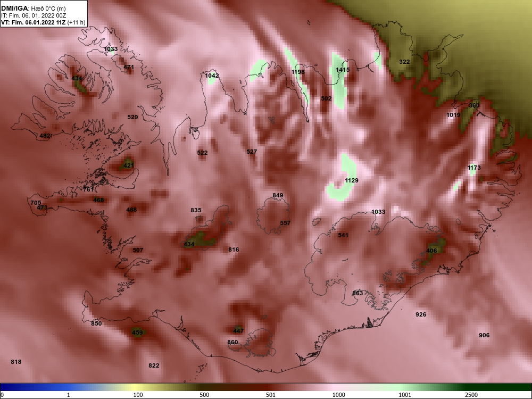Click the '502' height value on the map

point(326,98)
